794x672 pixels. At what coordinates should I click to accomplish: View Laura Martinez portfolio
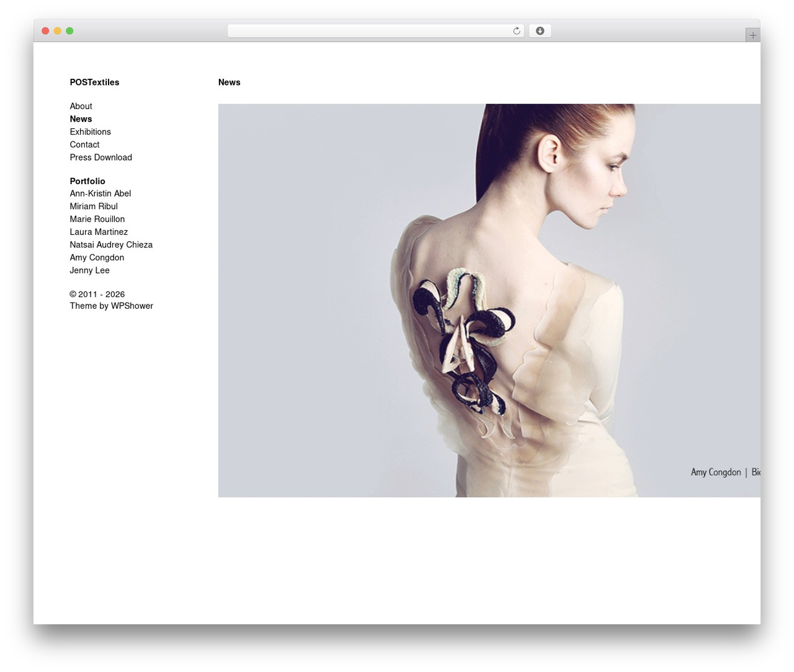tap(99, 232)
